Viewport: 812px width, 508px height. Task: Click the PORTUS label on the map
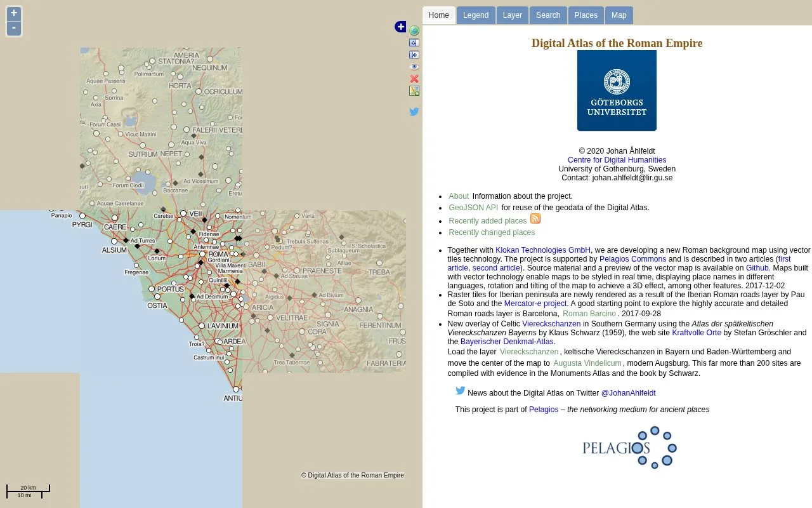[x=170, y=290]
